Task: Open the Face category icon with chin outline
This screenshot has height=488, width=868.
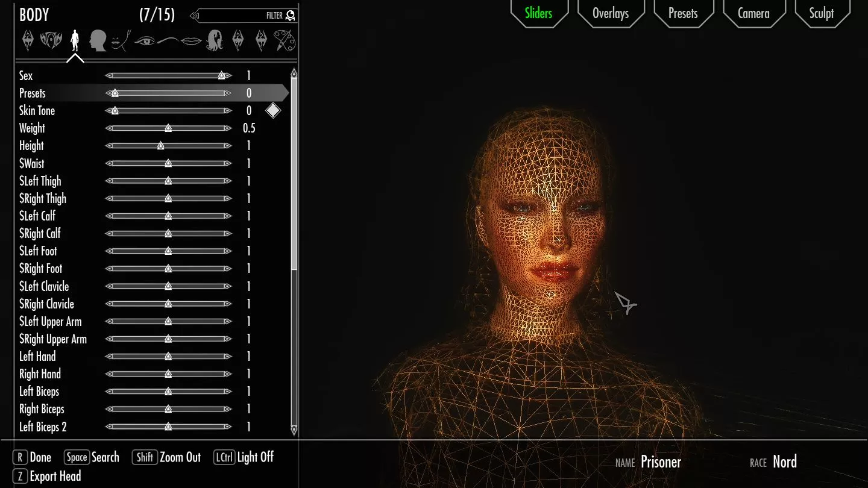Action: (120, 41)
